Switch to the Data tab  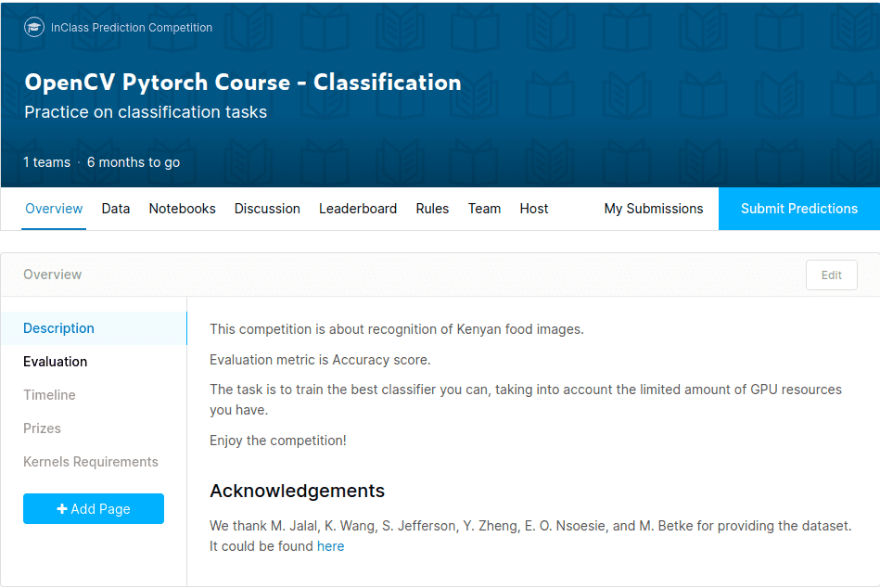tap(116, 209)
